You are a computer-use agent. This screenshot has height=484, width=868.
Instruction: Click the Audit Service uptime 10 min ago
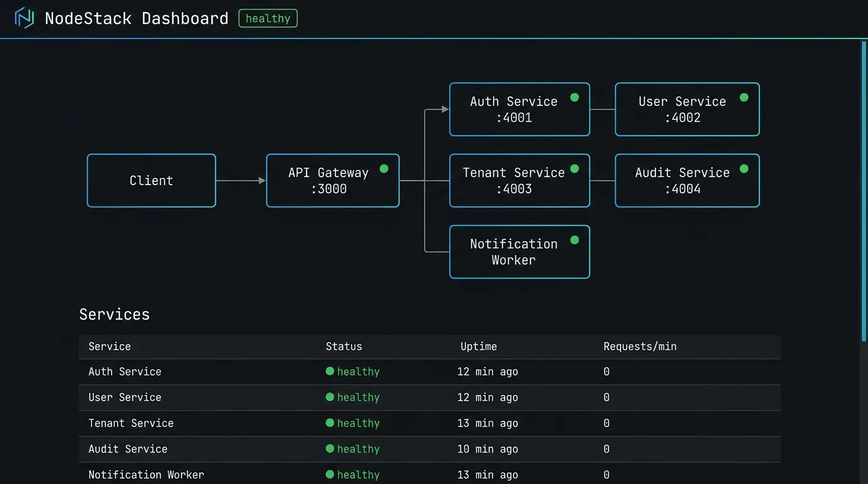tap(488, 449)
